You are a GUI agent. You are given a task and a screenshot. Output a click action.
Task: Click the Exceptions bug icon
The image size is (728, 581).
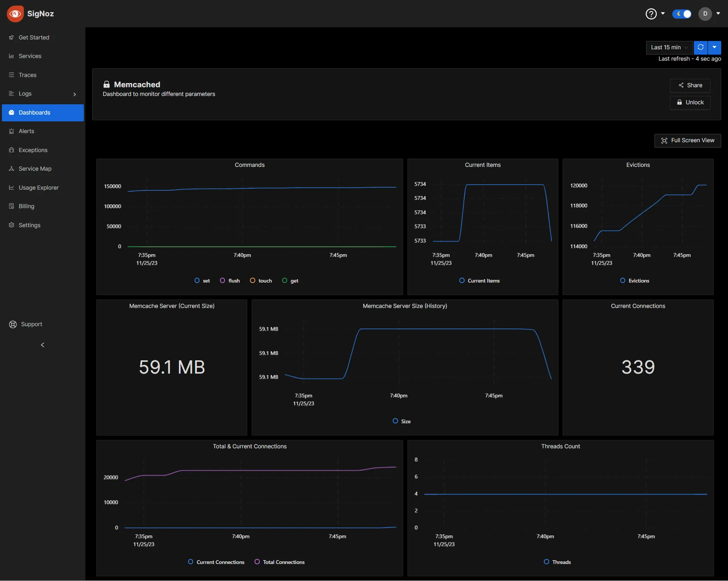click(11, 150)
